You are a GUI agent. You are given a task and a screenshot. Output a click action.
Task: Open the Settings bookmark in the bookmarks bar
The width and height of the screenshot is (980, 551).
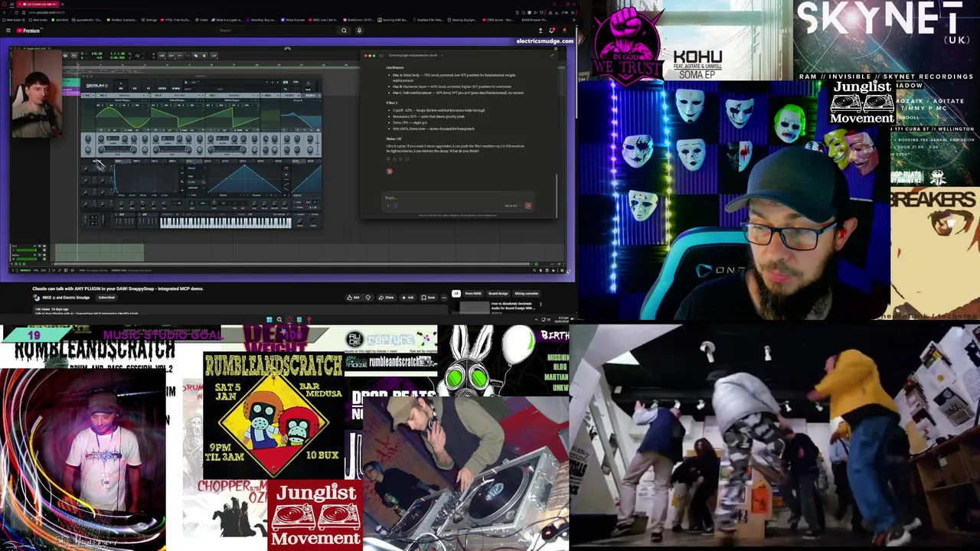tap(149, 20)
